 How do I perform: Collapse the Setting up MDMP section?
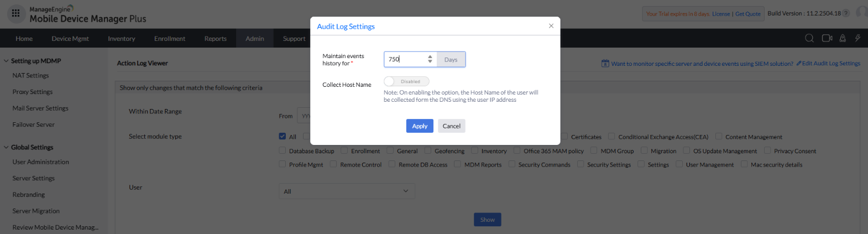[6, 61]
